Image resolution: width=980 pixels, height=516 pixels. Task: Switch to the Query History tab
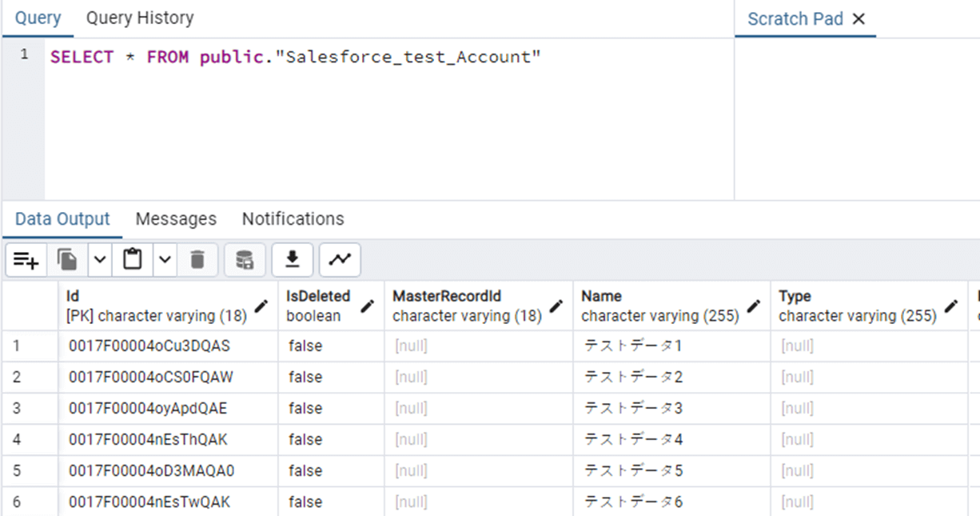pos(140,18)
